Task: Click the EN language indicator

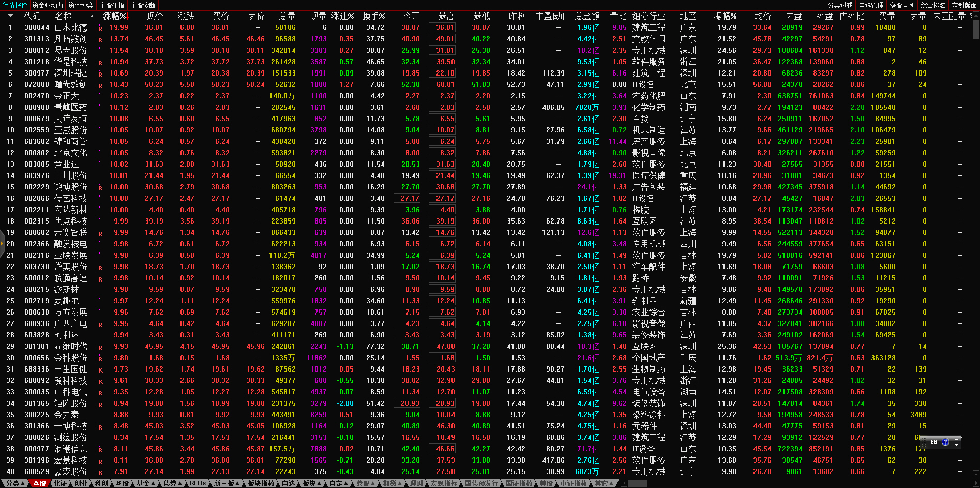Action: click(933, 442)
